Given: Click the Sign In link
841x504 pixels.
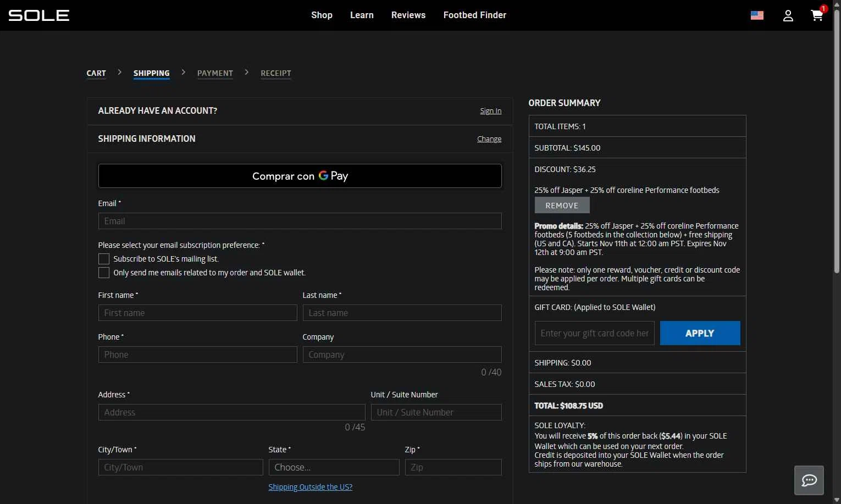Looking at the screenshot, I should click(490, 111).
